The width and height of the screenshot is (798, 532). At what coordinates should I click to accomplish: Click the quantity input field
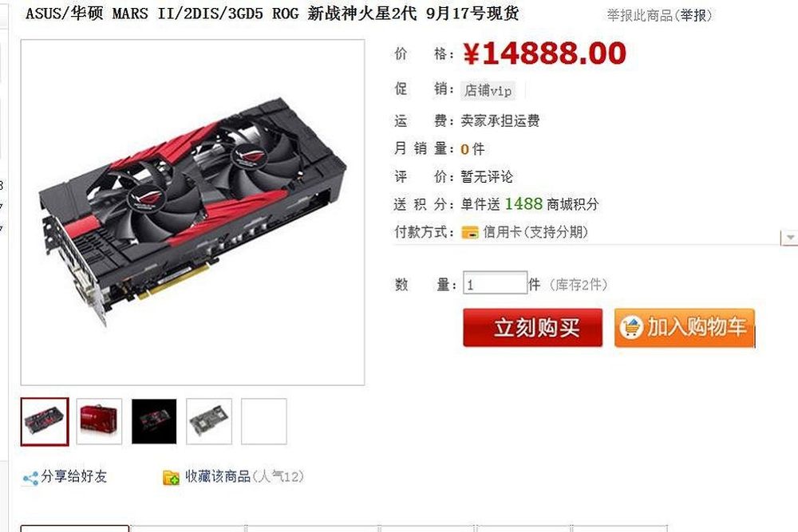click(496, 283)
